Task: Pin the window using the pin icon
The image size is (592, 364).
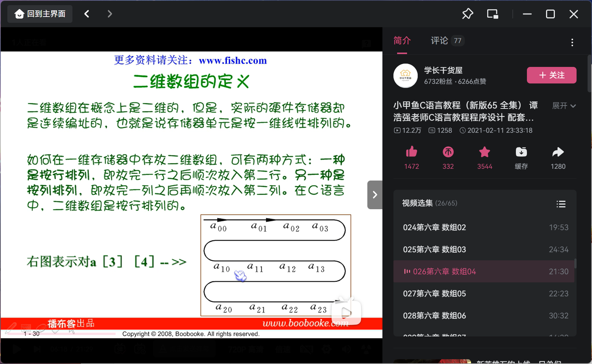Action: tap(467, 14)
